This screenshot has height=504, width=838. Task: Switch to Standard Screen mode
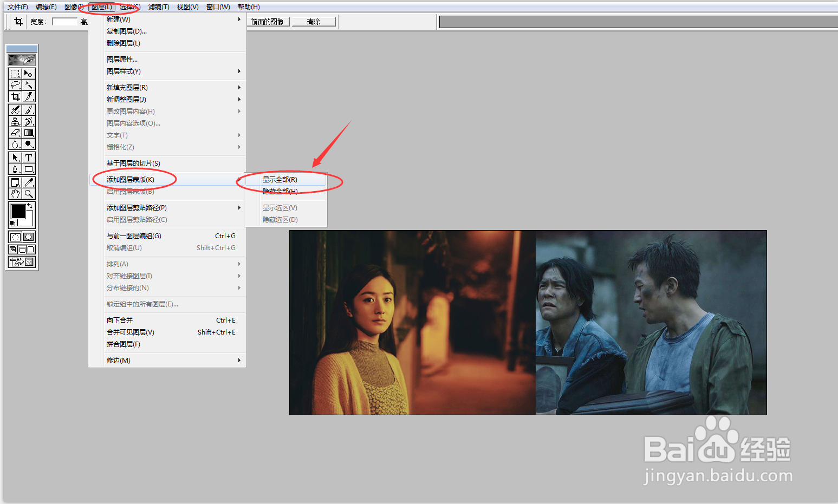pos(13,250)
